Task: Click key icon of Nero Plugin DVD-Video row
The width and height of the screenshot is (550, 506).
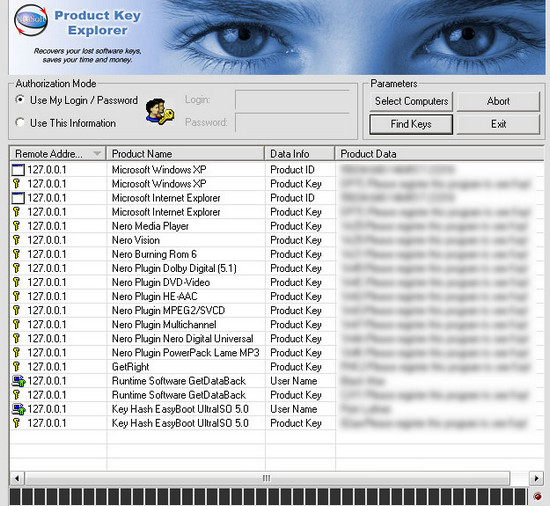Action: point(16,282)
